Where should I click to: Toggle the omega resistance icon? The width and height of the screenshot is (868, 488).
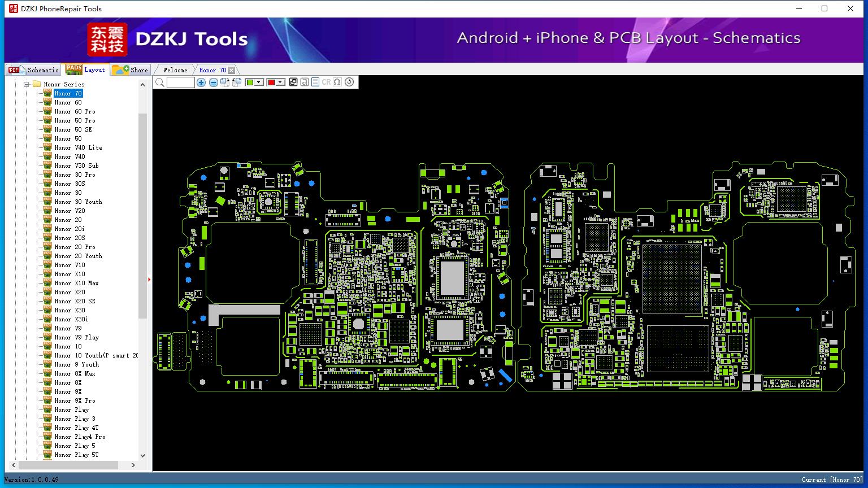point(337,82)
